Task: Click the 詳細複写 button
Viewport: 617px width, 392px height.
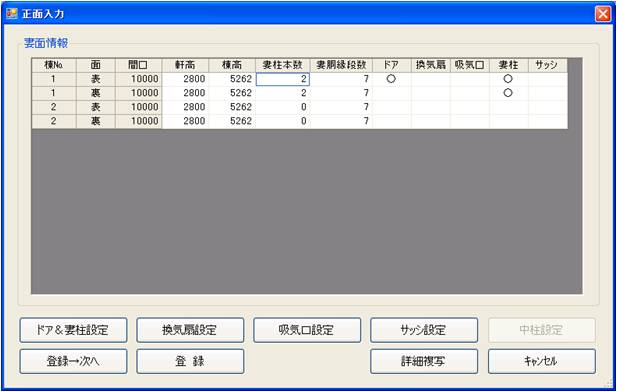Action: (424, 361)
